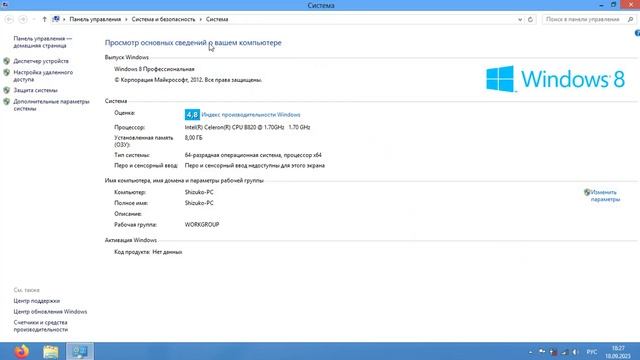Go up one level using the arrow
Screen dimensions: 640x360
[44, 19]
